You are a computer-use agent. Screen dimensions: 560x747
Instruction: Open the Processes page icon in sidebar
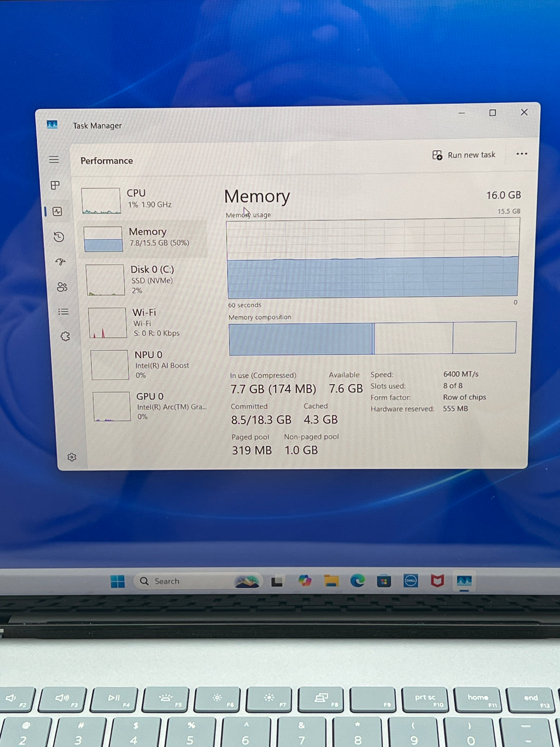click(55, 185)
